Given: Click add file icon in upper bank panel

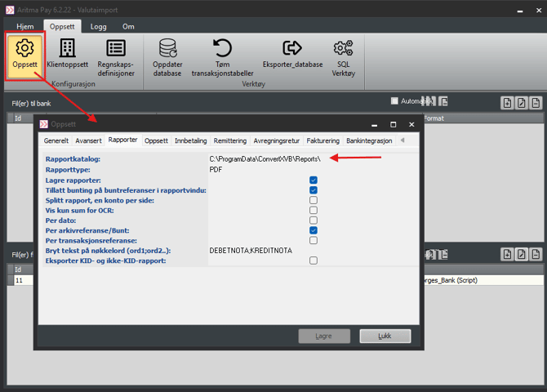Looking at the screenshot, I should pos(507,103).
